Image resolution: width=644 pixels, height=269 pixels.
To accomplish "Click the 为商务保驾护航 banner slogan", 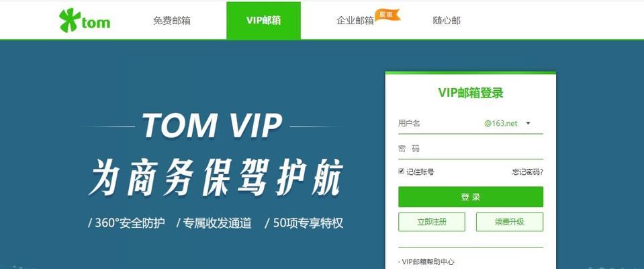I will (215, 178).
